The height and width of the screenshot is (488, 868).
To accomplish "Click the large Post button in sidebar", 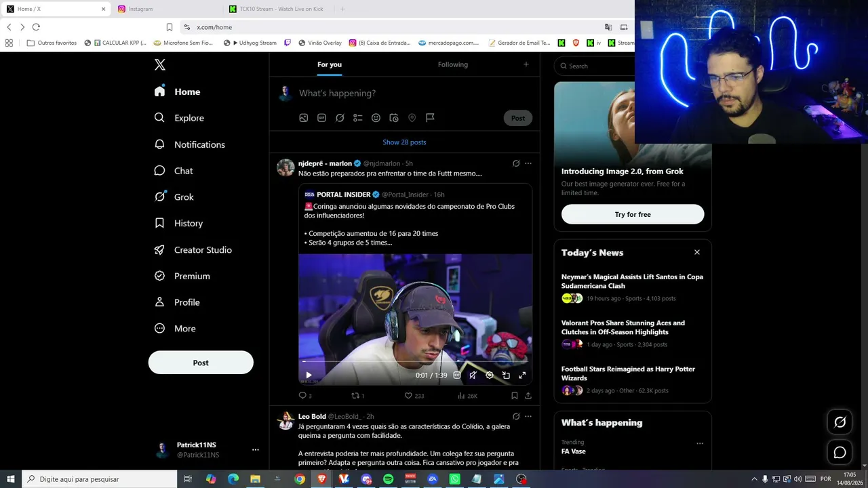I will click(201, 363).
